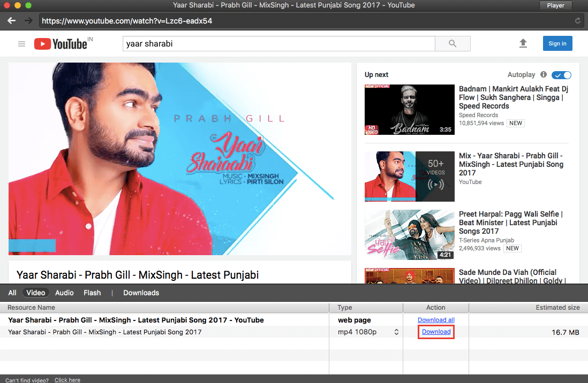
Task: Reload the page with the refresh icon
Action: [578, 21]
